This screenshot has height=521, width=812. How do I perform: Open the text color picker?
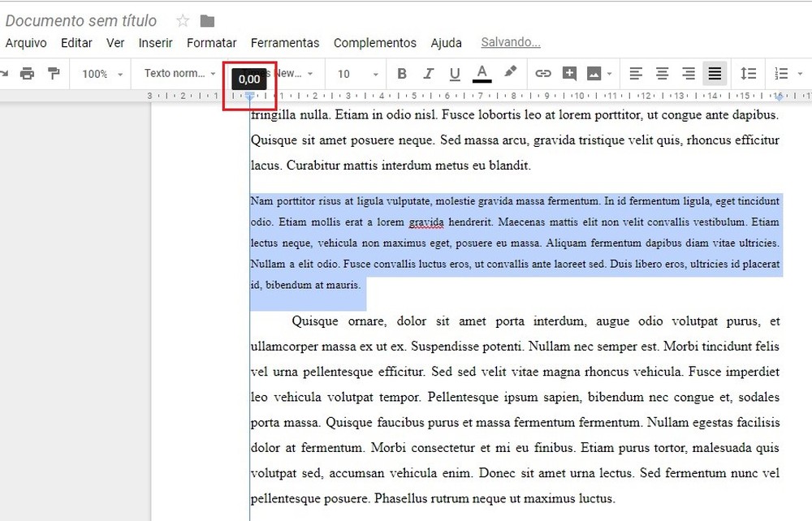pos(482,73)
